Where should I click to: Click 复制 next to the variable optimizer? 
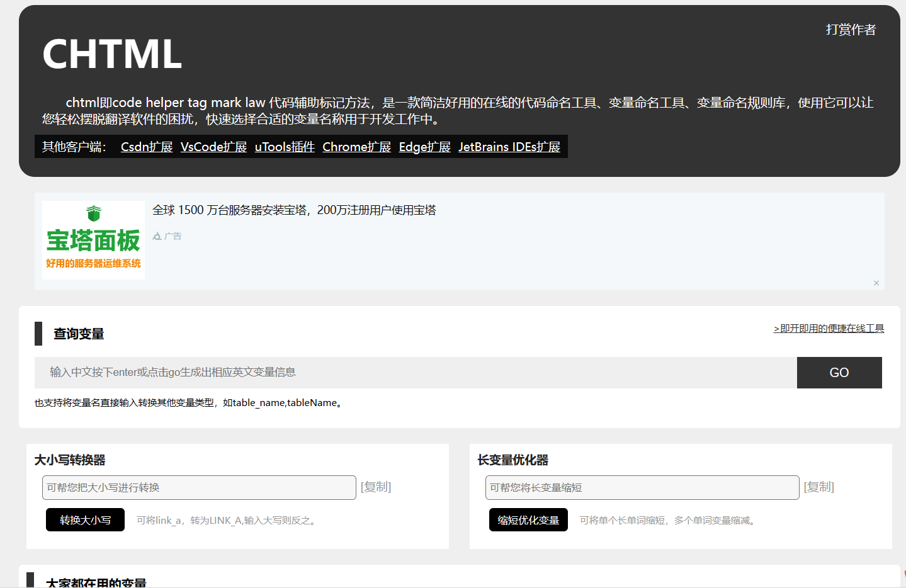tap(818, 487)
